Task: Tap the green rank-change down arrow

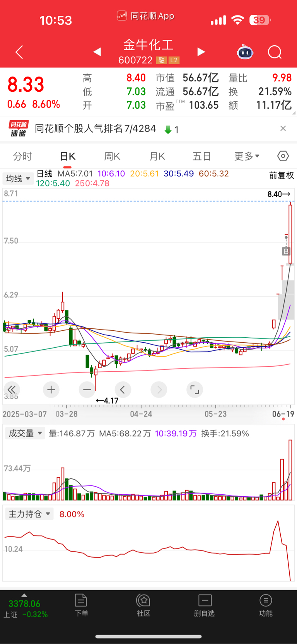Action: 168,130
